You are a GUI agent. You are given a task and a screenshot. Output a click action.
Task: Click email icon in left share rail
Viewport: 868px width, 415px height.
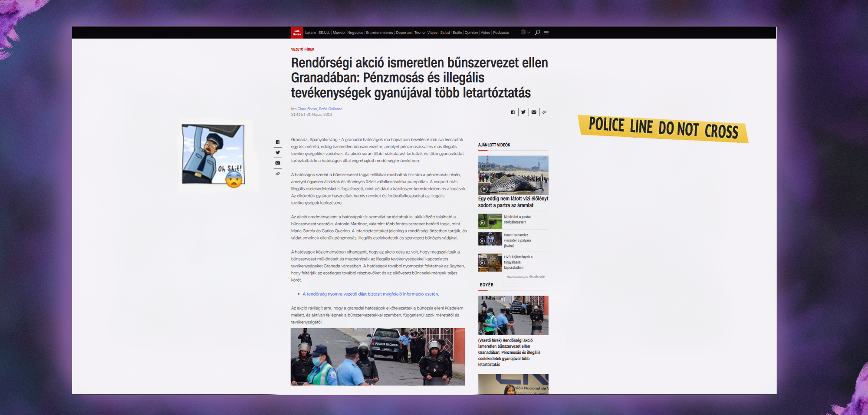pos(278,163)
